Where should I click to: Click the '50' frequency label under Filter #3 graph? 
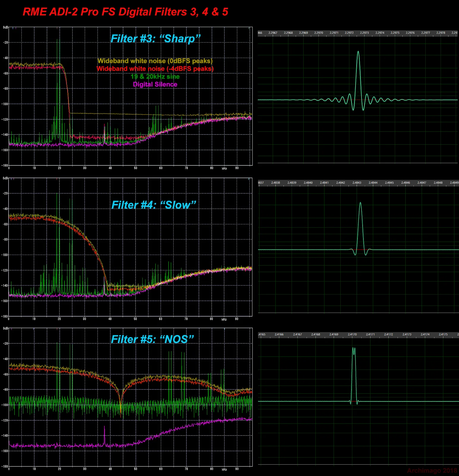(x=136, y=168)
